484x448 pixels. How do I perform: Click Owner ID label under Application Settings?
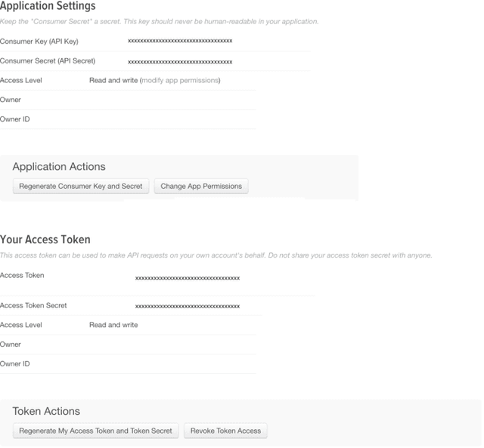15,119
